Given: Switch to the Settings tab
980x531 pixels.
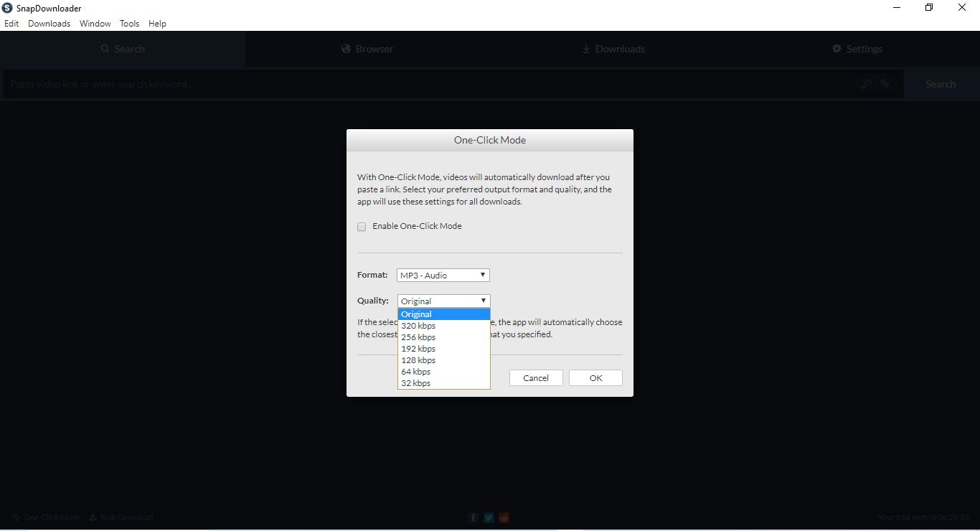Looking at the screenshot, I should tap(857, 49).
